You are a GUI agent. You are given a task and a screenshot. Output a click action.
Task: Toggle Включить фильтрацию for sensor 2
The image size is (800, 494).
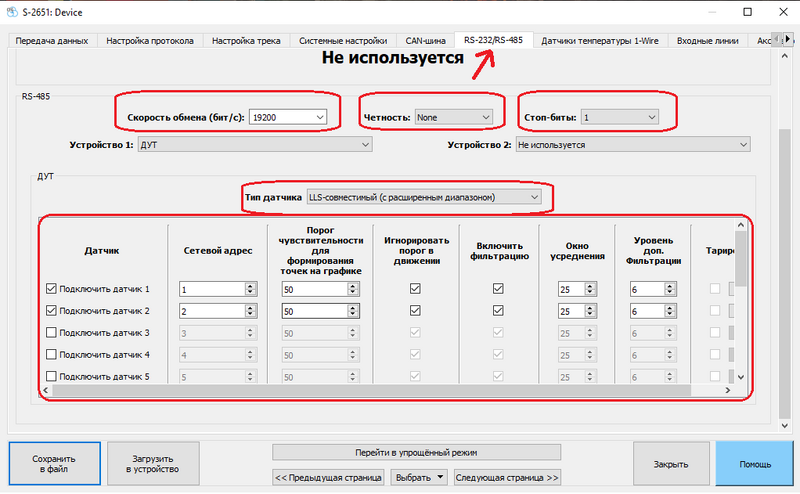(x=498, y=311)
